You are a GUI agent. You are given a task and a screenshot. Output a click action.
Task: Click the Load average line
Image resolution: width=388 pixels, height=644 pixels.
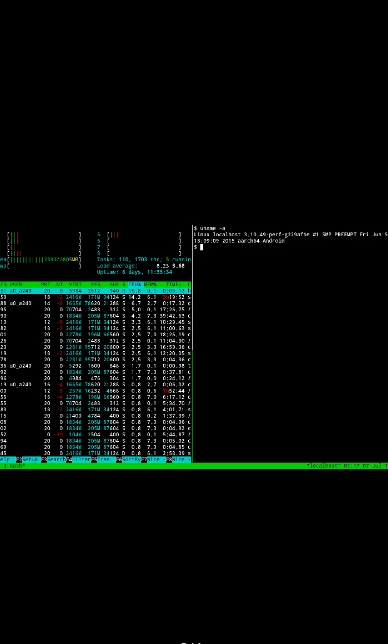pyautogui.click(x=140, y=266)
